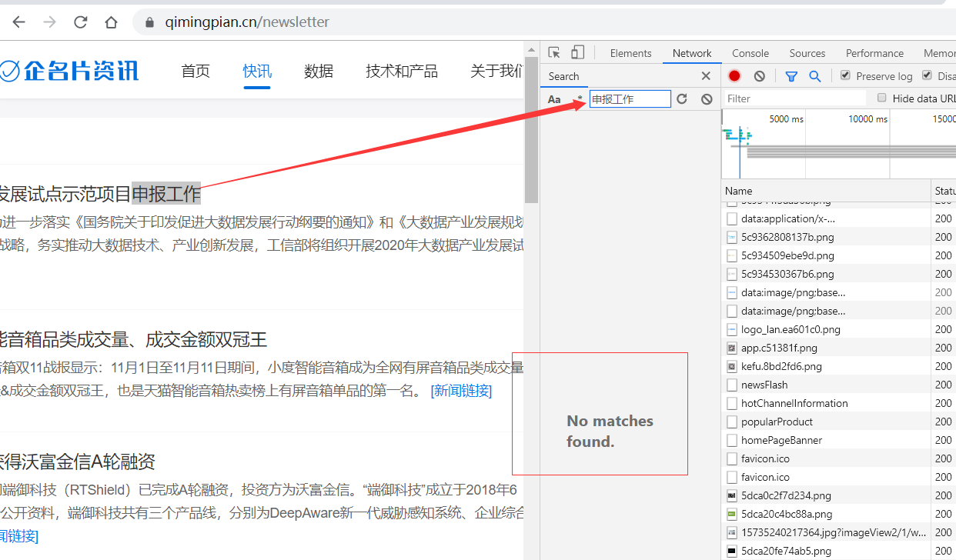The width and height of the screenshot is (956, 560).
Task: Clear the network requests log
Action: (x=759, y=75)
